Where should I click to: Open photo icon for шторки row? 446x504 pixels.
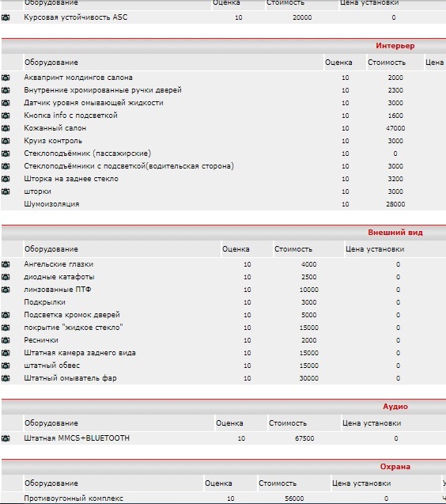click(x=6, y=191)
